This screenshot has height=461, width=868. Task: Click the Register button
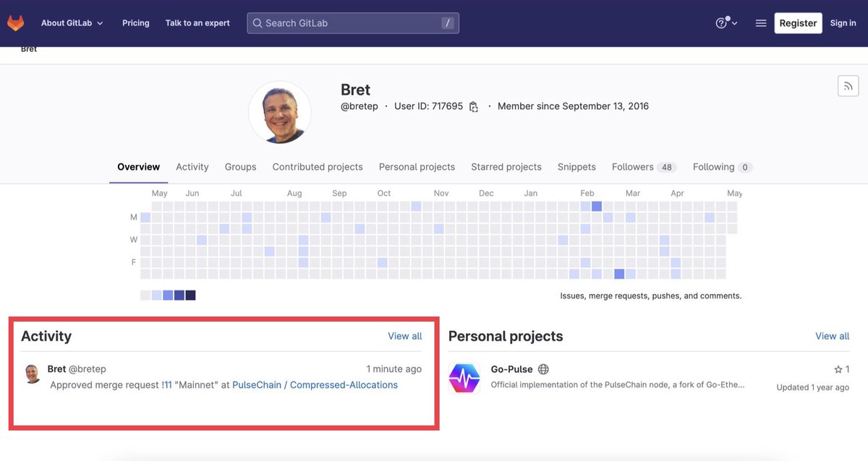point(798,23)
